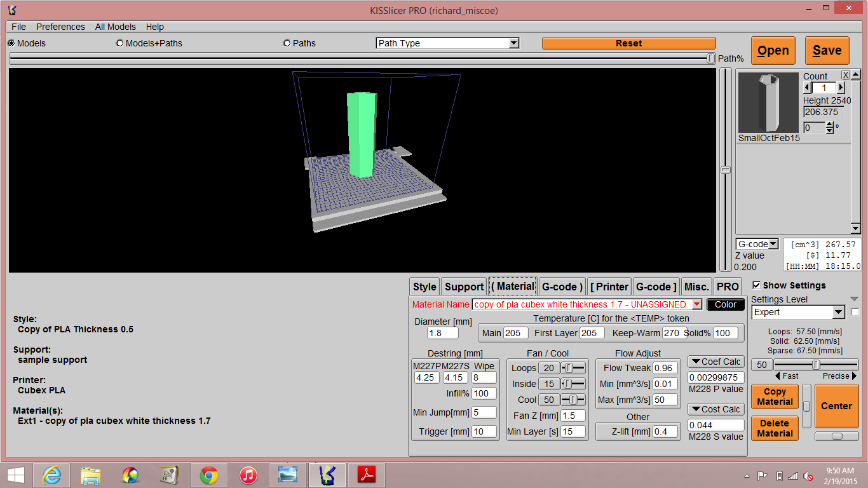Switch to the PRO tab
The image size is (868, 488).
click(x=728, y=287)
